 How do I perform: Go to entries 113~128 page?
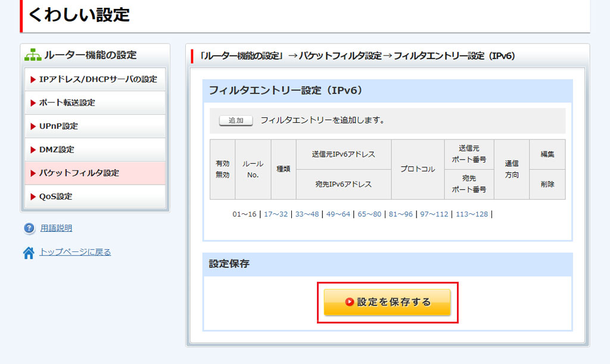(472, 214)
